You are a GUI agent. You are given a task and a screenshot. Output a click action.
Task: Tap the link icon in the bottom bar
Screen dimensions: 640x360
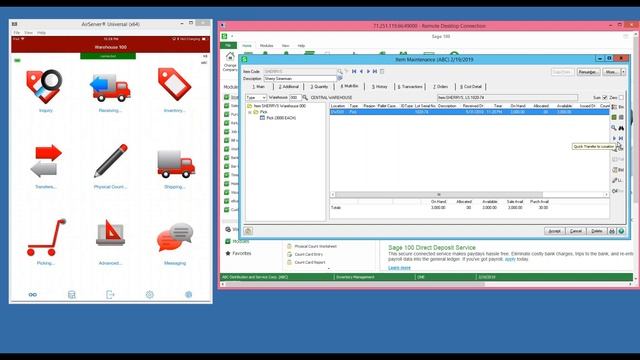click(33, 295)
